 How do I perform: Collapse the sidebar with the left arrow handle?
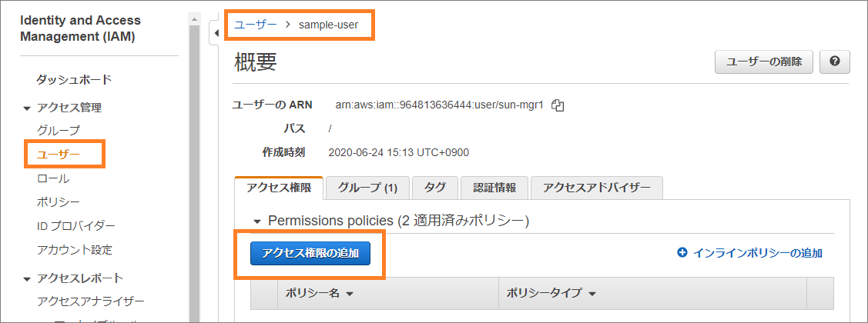216,33
